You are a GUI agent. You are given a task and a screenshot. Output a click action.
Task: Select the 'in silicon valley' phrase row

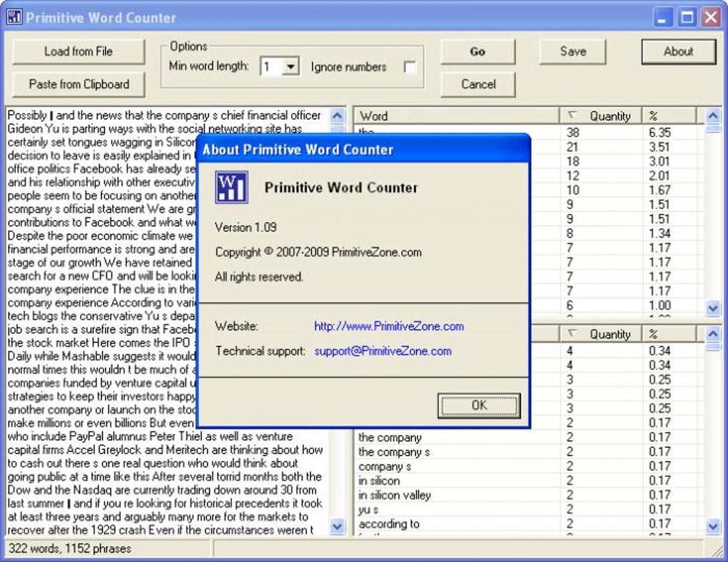tap(530, 495)
